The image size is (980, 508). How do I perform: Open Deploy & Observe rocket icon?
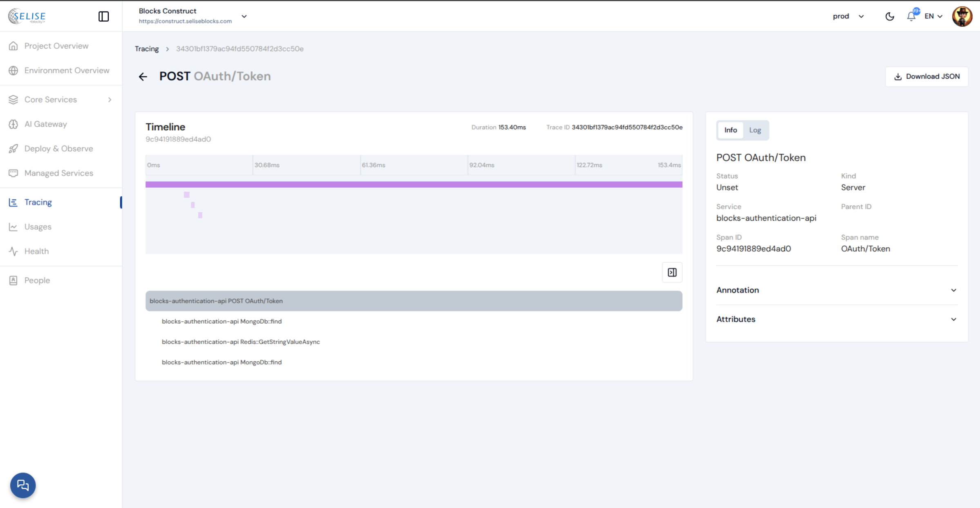pos(13,149)
